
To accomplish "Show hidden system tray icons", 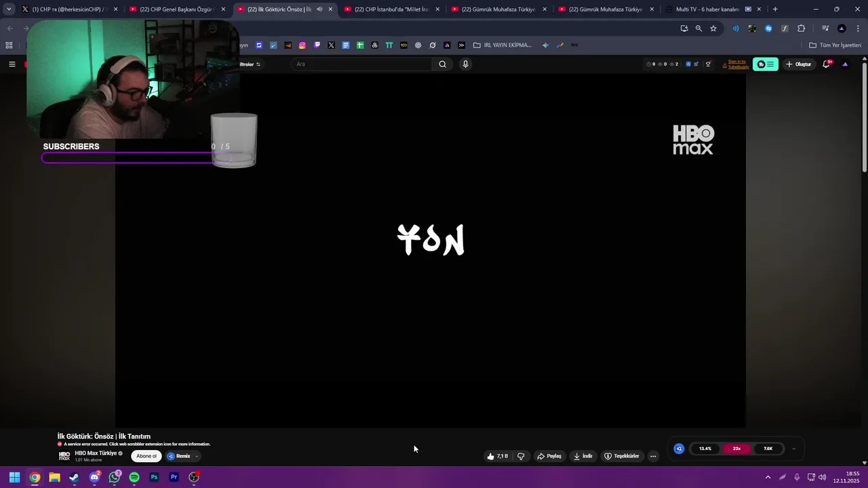I will [768, 477].
